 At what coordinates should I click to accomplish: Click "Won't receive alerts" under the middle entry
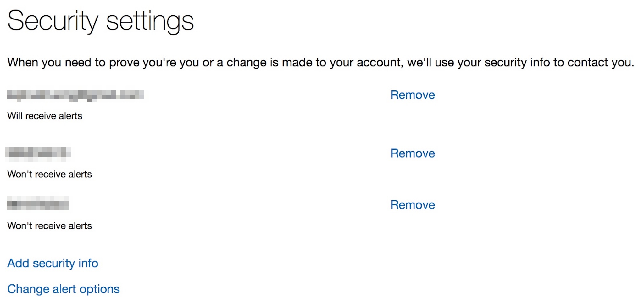tap(50, 174)
